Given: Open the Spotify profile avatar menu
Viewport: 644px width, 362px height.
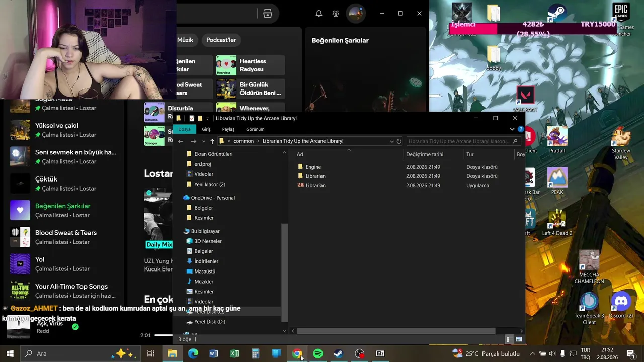Looking at the screenshot, I should tap(356, 14).
